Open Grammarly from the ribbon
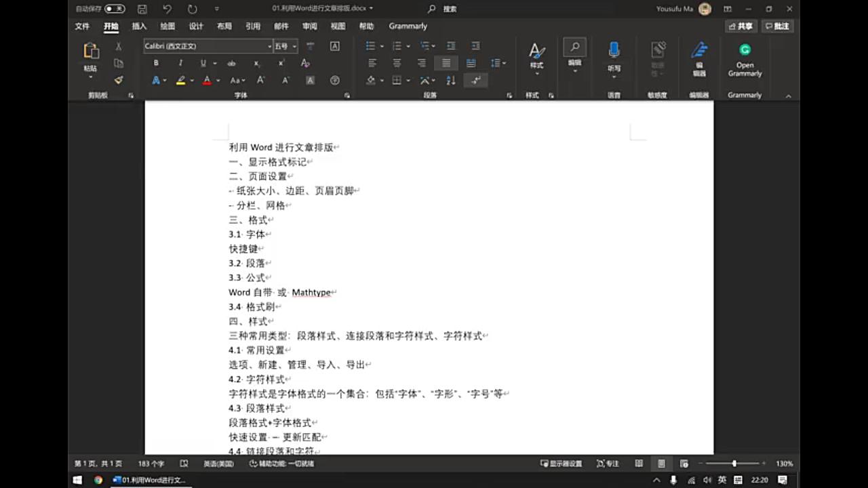 click(x=745, y=60)
